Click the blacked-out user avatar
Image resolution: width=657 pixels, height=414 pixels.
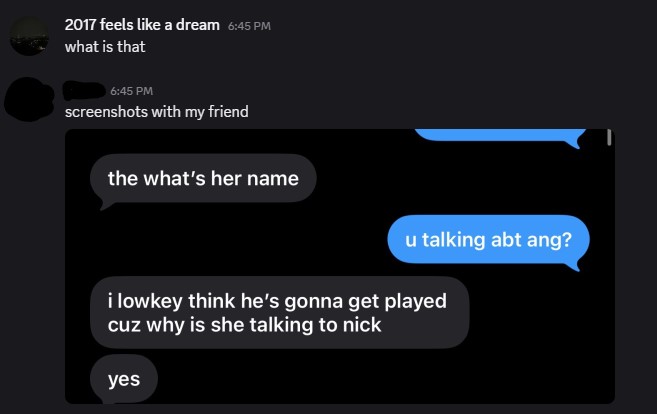29,100
